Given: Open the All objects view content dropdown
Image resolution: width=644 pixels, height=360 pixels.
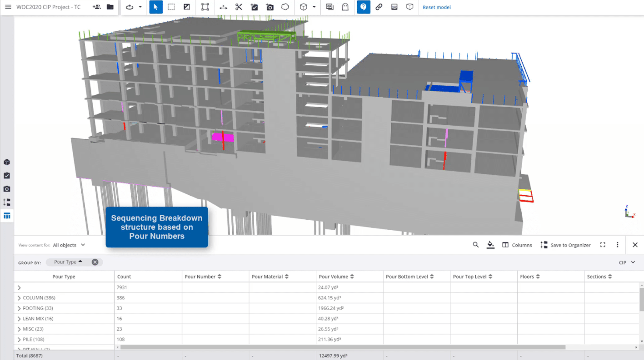Looking at the screenshot, I should click(x=69, y=245).
